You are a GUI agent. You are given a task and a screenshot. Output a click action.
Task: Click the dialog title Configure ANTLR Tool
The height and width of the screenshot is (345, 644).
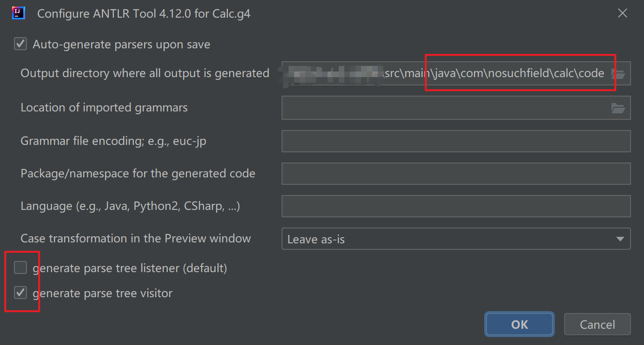144,13
